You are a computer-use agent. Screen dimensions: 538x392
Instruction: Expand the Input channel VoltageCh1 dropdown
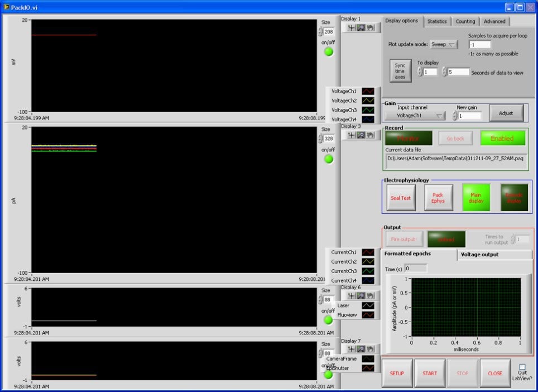click(415, 116)
